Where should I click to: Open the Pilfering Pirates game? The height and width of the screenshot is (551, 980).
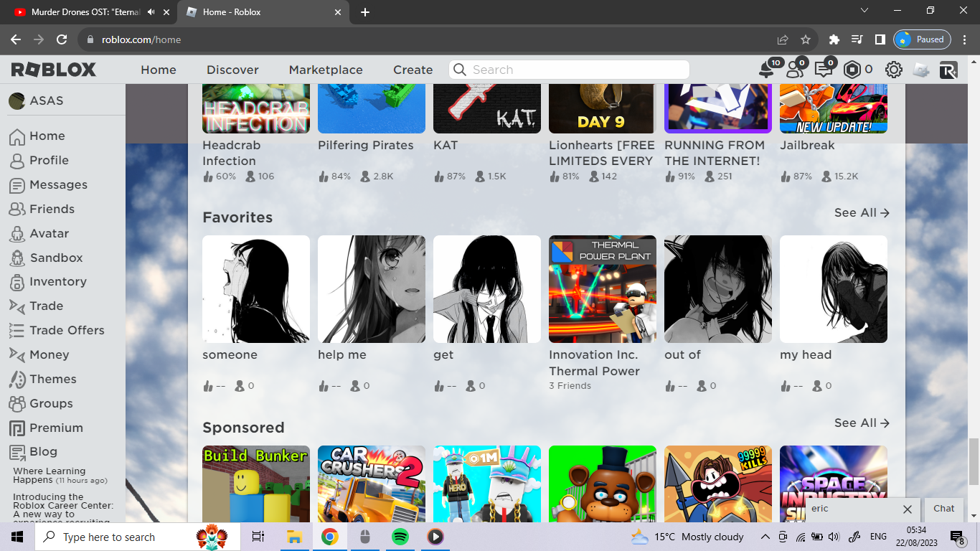pos(372,108)
